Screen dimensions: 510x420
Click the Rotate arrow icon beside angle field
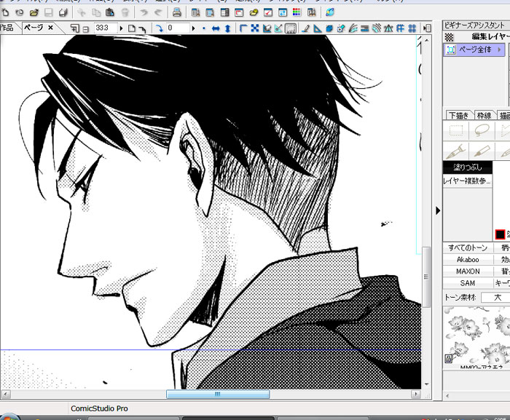coord(159,28)
